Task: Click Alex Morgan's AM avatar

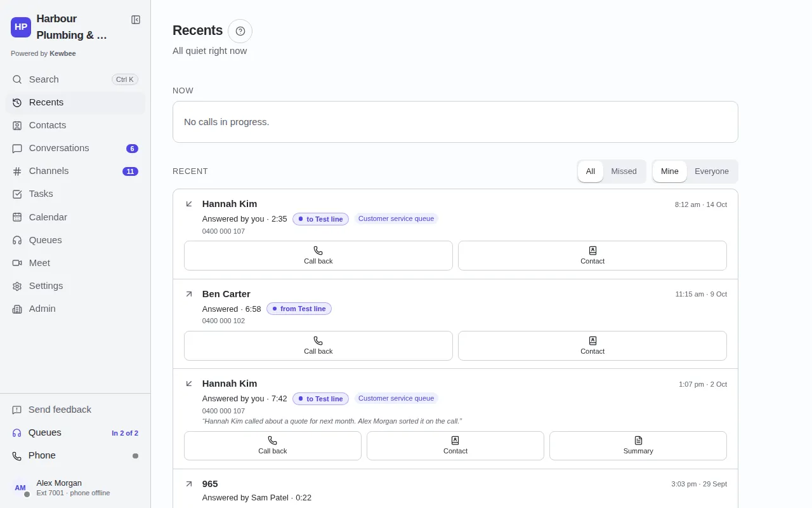Action: click(20, 488)
